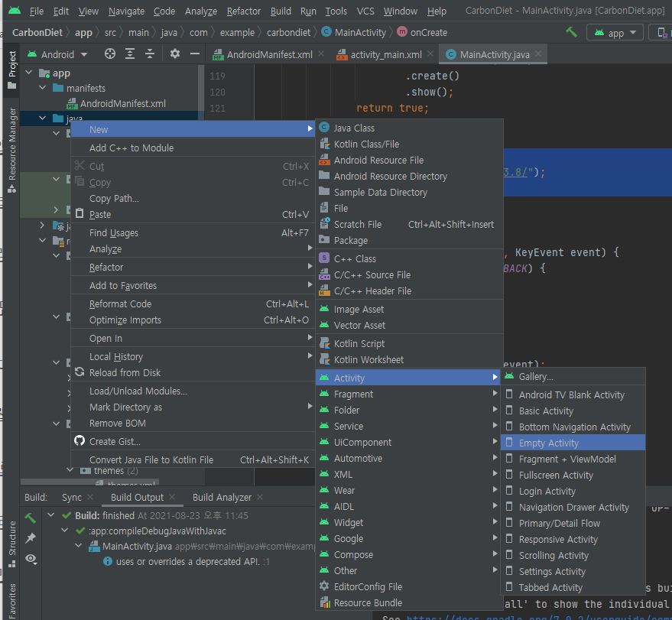The image size is (672, 620).
Task: Collapse the MainActivity.java build result node
Action: tap(79, 546)
